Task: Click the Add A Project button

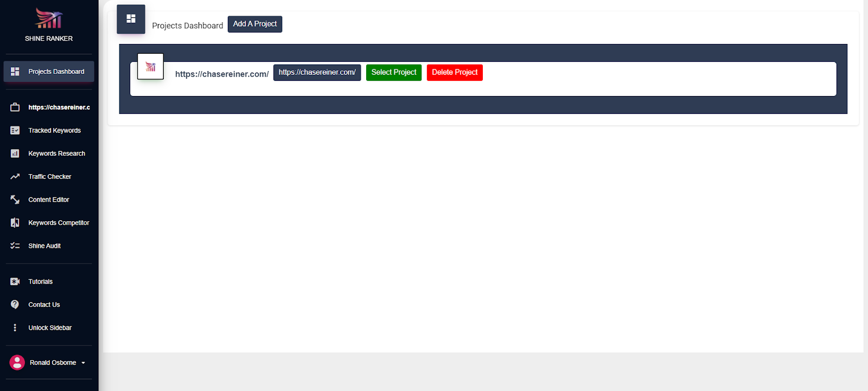Action: [255, 24]
